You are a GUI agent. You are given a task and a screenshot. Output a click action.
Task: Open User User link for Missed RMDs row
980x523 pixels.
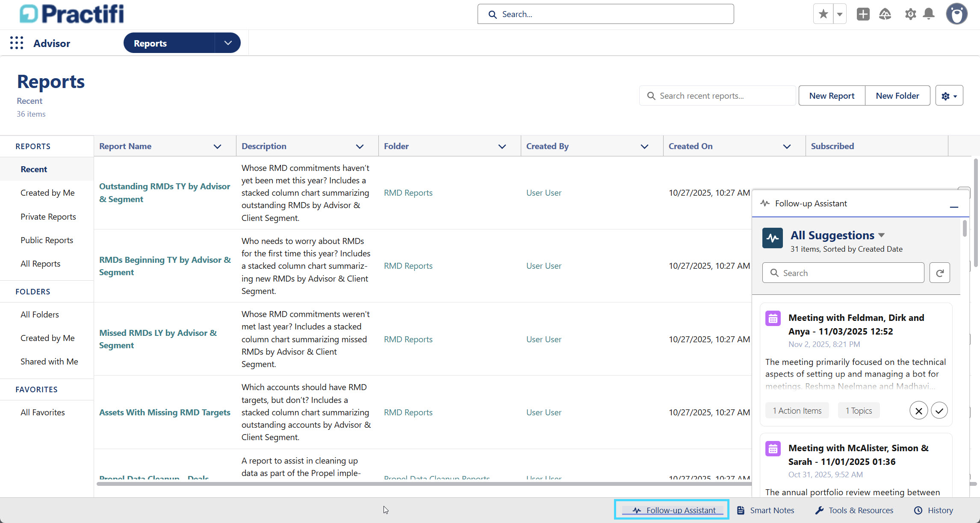click(x=543, y=339)
